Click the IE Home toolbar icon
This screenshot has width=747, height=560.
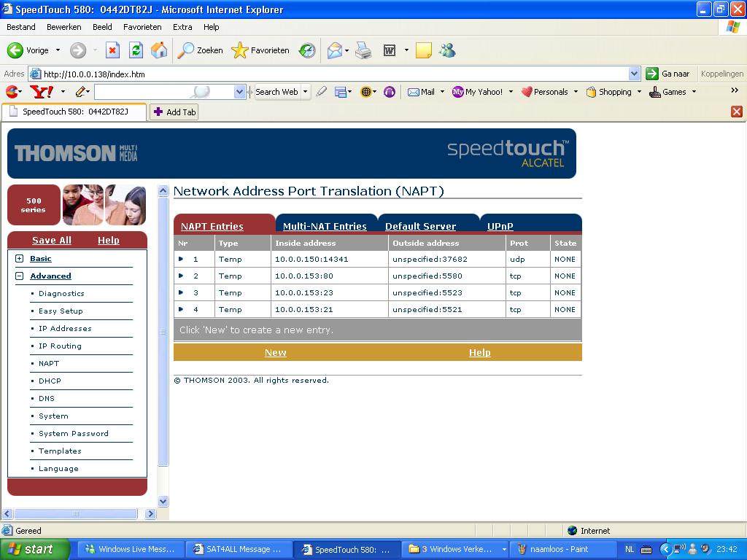158,50
